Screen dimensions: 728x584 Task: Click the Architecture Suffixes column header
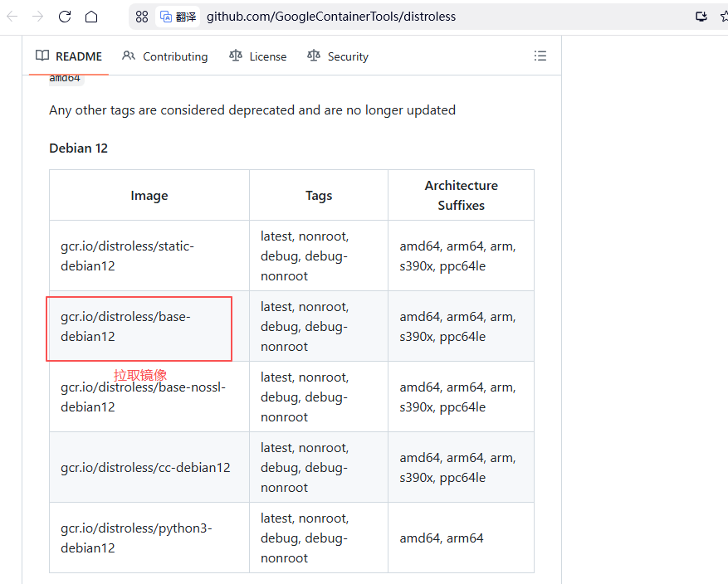(461, 195)
